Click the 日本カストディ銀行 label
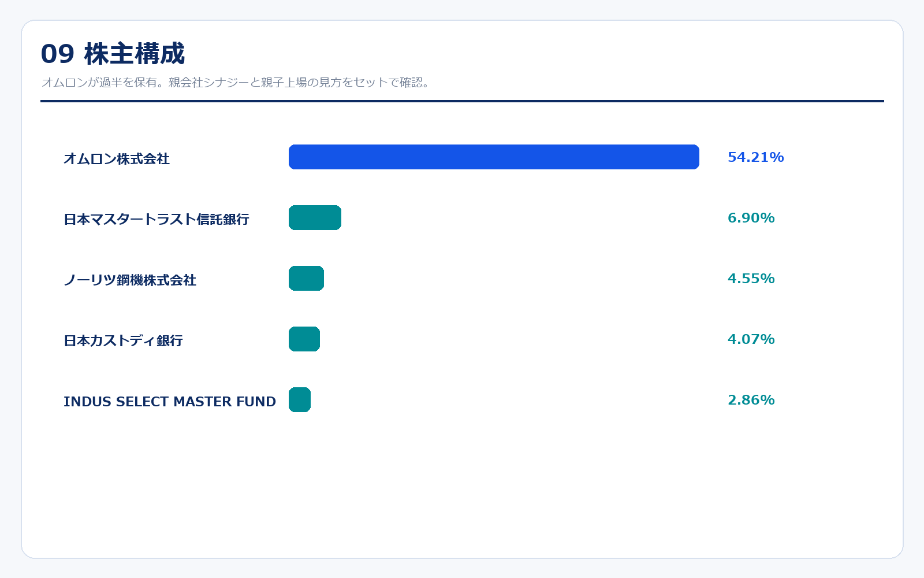The image size is (924, 578). [x=123, y=340]
